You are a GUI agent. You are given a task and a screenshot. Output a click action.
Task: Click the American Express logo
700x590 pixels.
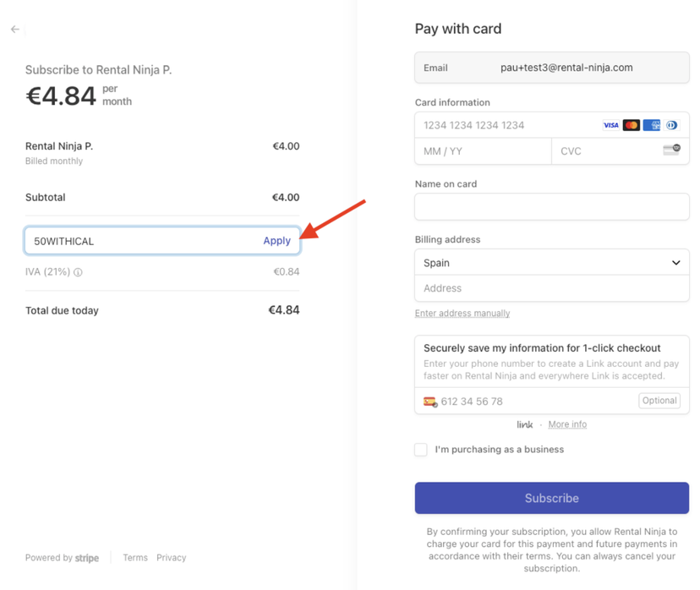click(652, 125)
